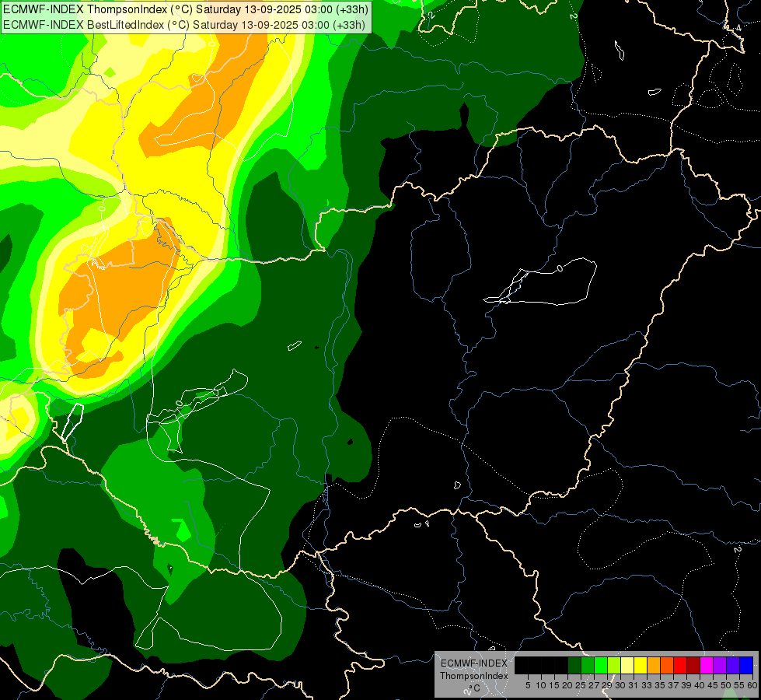Click the legend tick label 37
Image resolution: width=761 pixels, height=700 pixels.
673,685
